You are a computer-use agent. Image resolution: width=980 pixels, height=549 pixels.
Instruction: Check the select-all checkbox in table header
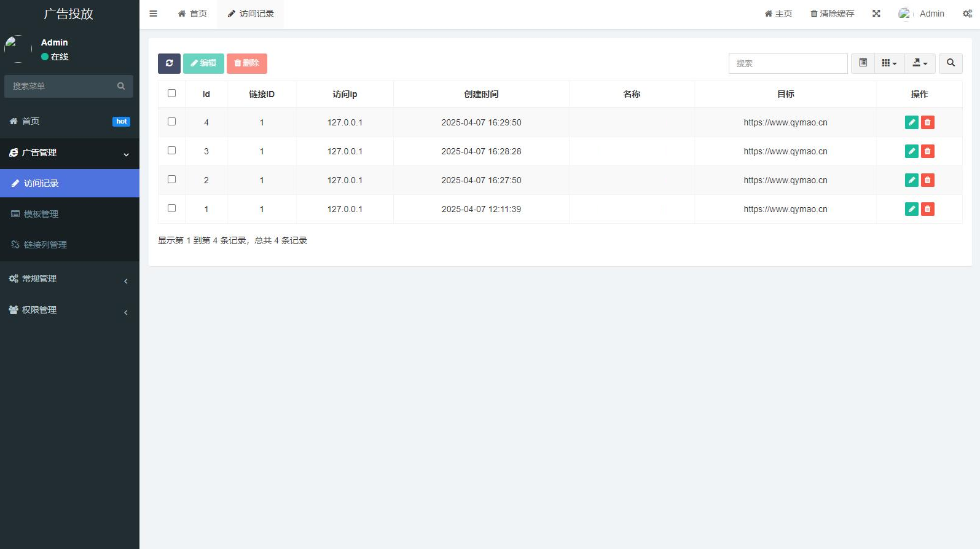pos(172,93)
